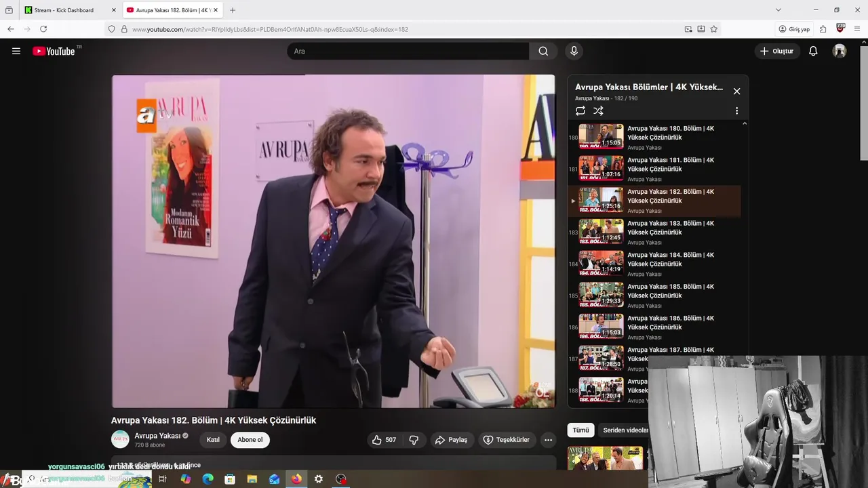
Task: Share the video via Paylaş
Action: tap(451, 440)
